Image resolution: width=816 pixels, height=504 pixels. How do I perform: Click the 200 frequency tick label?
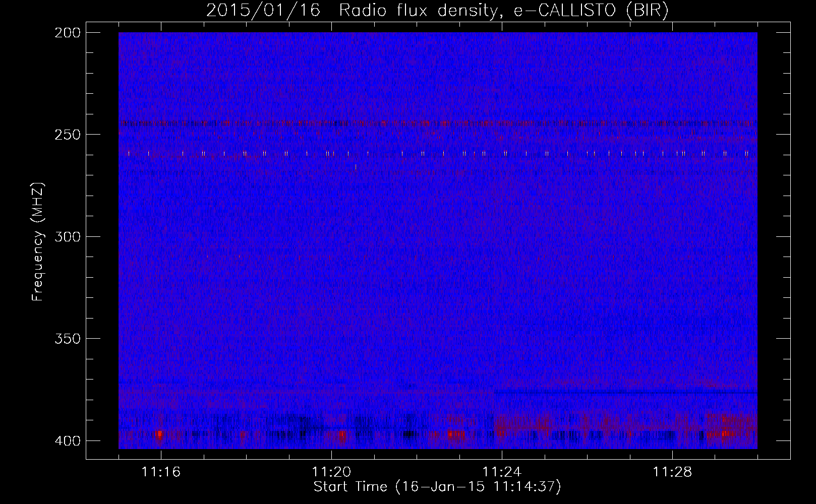point(67,33)
